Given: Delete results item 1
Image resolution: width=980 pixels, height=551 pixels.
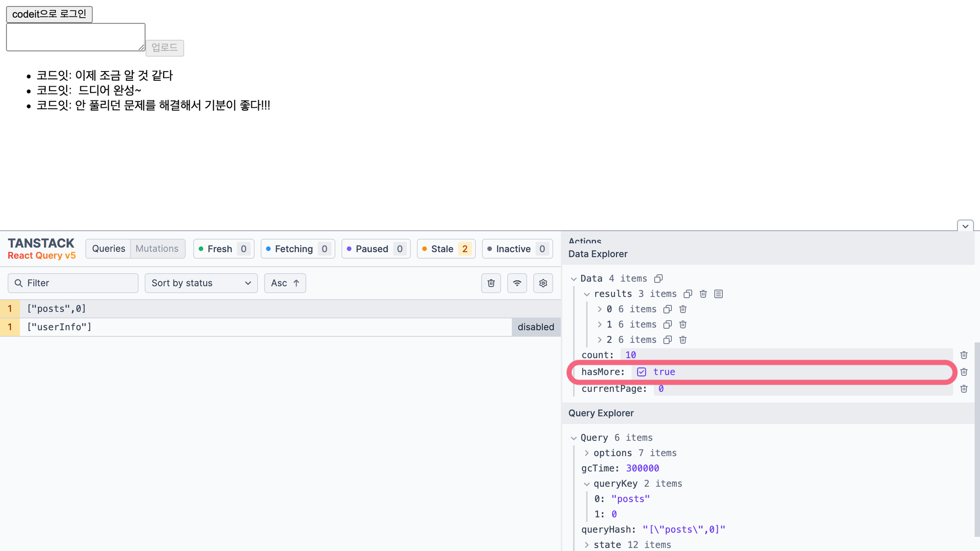Looking at the screenshot, I should pos(683,324).
